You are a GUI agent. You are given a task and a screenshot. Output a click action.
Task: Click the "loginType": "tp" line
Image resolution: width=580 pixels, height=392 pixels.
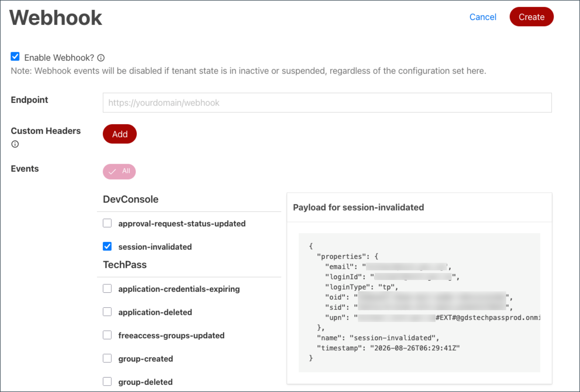(361, 287)
